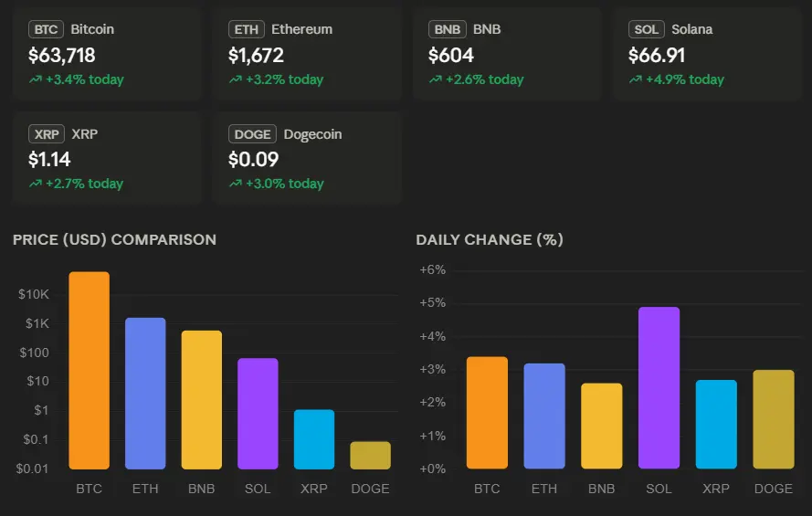Image resolution: width=812 pixels, height=516 pixels.
Task: Click the +0% axis label in change chart
Action: click(x=432, y=469)
